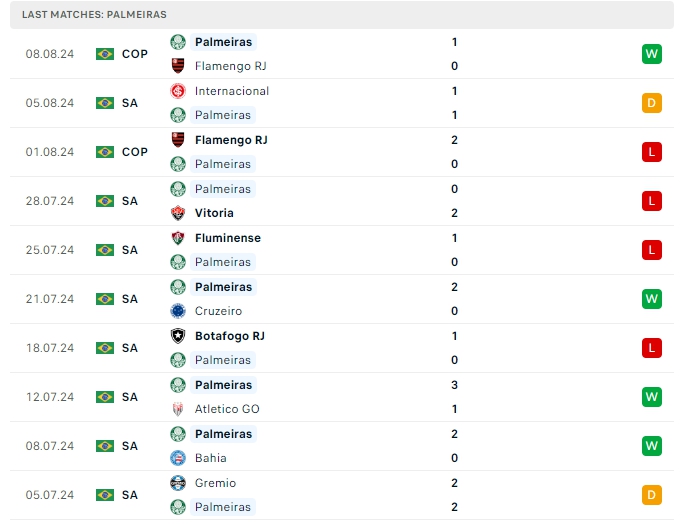This screenshot has width=685, height=524.
Task: Click the Last Matches: Palmeiras header
Action: click(x=94, y=15)
